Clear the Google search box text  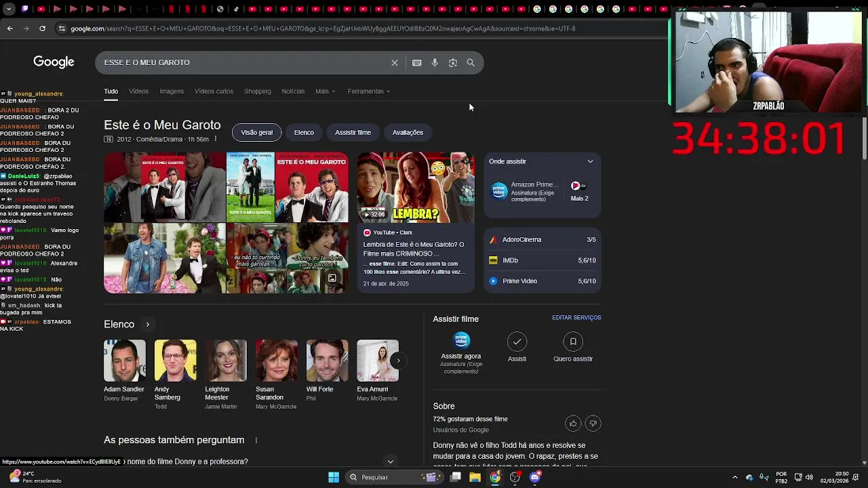pos(395,62)
